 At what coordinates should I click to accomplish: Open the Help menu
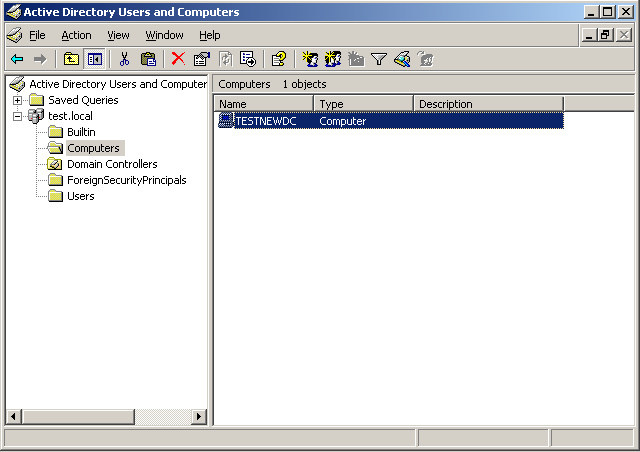point(210,36)
